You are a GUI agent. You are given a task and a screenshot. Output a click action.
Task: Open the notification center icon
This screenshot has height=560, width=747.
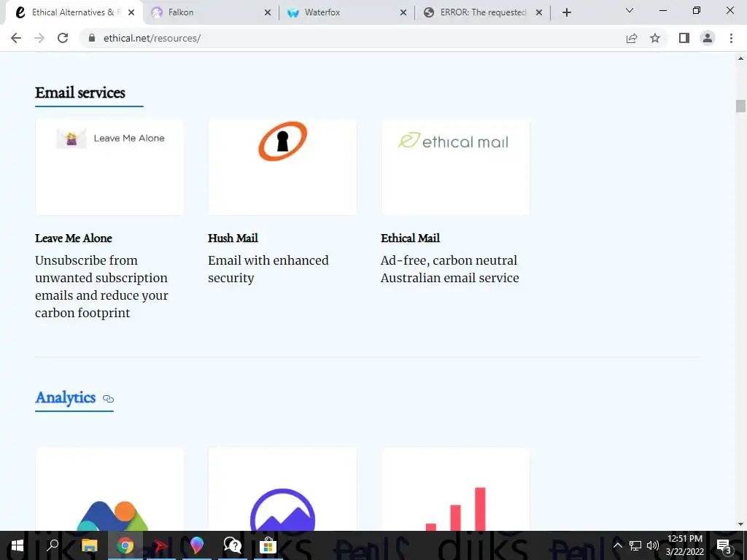724,545
